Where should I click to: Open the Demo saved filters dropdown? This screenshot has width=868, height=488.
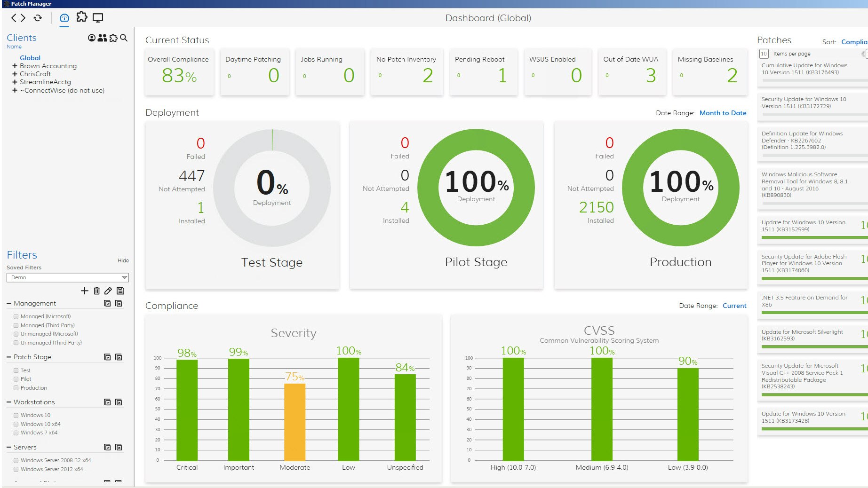pos(68,277)
